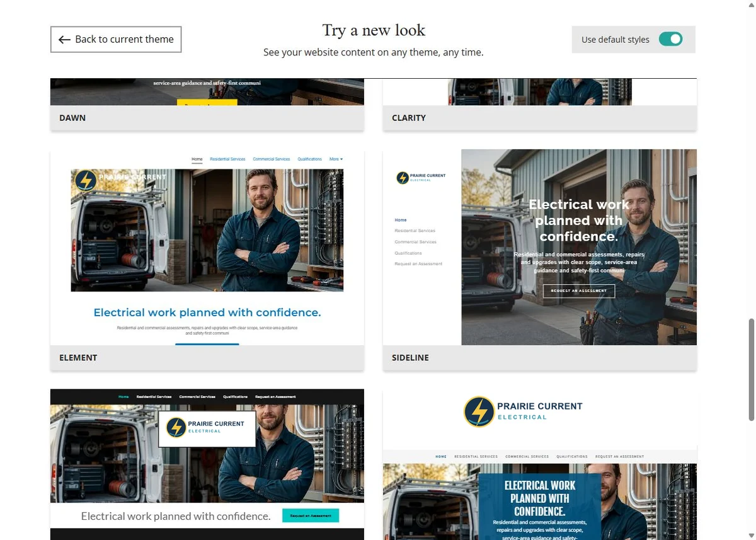
Task: Click Commercial Services in Element preview navigation
Action: (272, 159)
